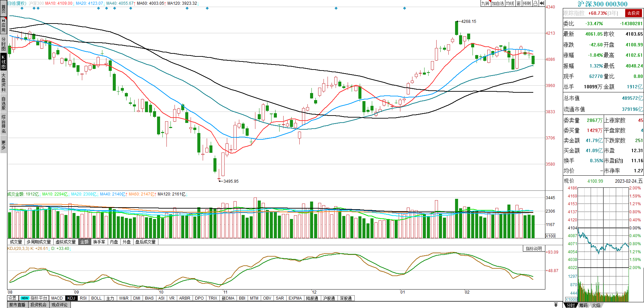
Task: Switch to the MACD indicator tab
Action: click(x=57, y=298)
